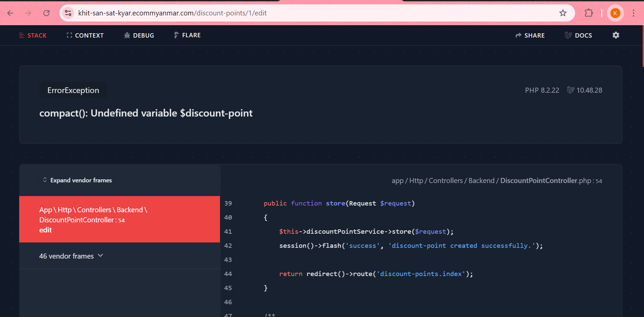Viewport: 644px width, 317px height.
Task: Open the CONTEXT tab
Action: [x=85, y=35]
